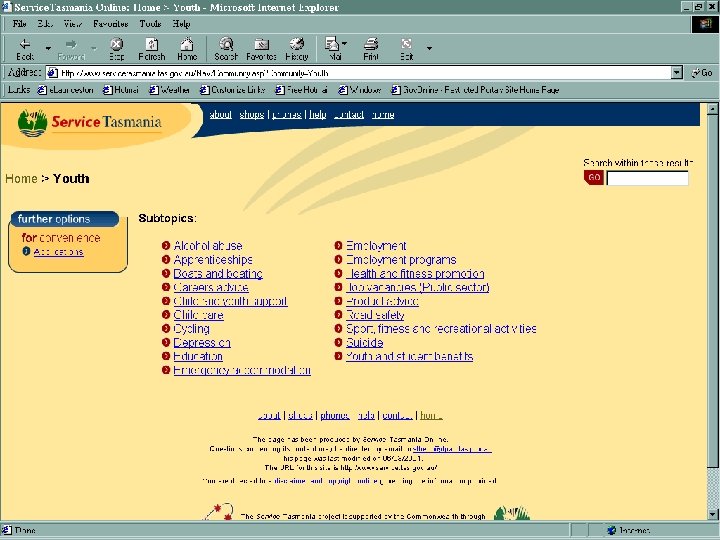
Task: Open the Depression link
Action: pyautogui.click(x=202, y=343)
